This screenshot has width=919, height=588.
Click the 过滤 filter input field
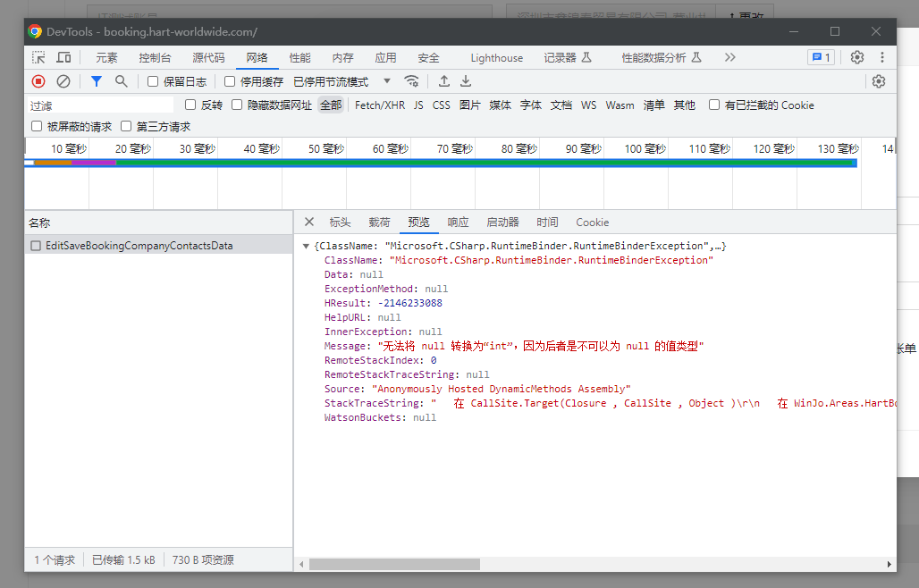point(98,105)
